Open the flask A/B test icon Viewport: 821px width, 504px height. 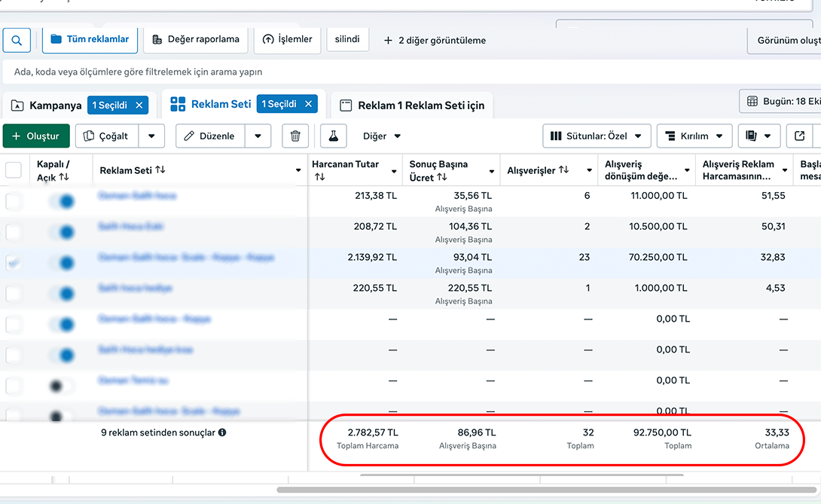click(x=333, y=136)
